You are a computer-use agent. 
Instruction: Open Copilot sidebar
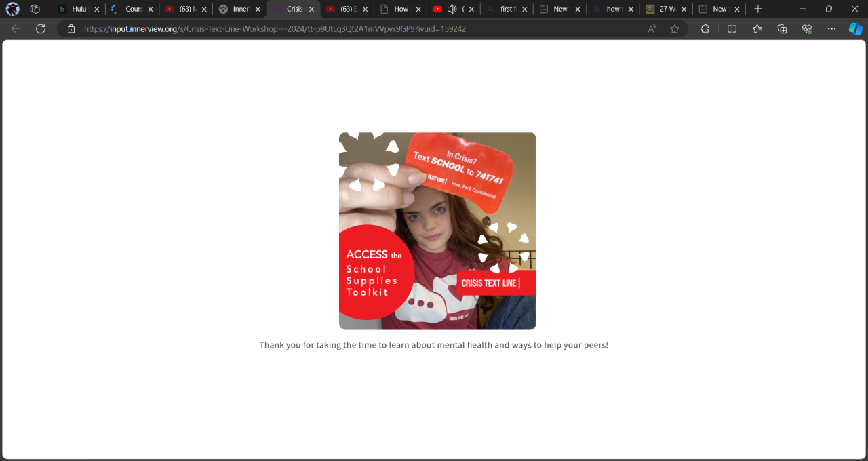click(856, 29)
